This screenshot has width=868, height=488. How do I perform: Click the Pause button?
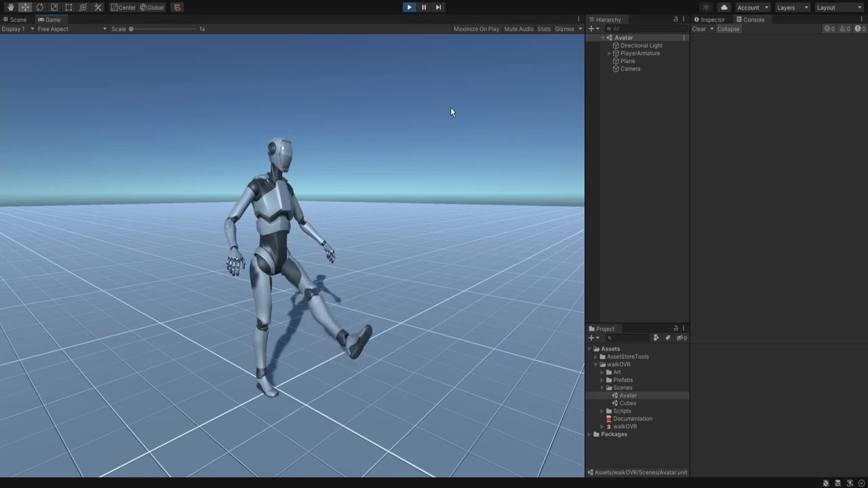[x=424, y=7]
